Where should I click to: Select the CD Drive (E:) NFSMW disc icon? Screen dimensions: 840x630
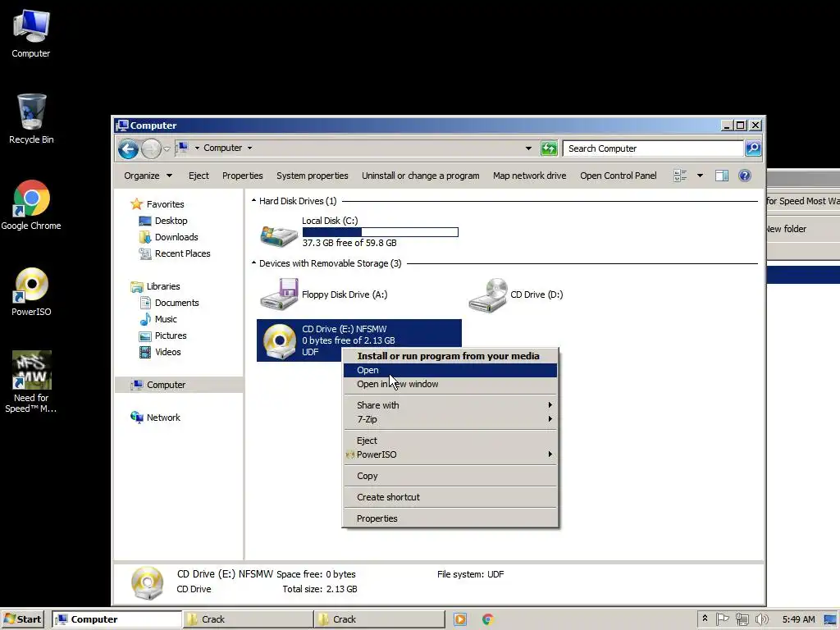pyautogui.click(x=279, y=341)
